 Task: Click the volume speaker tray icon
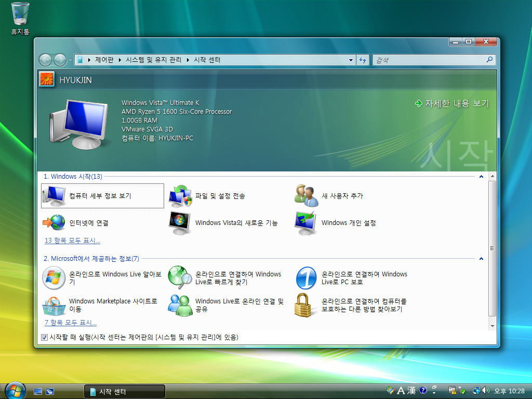(x=486, y=391)
